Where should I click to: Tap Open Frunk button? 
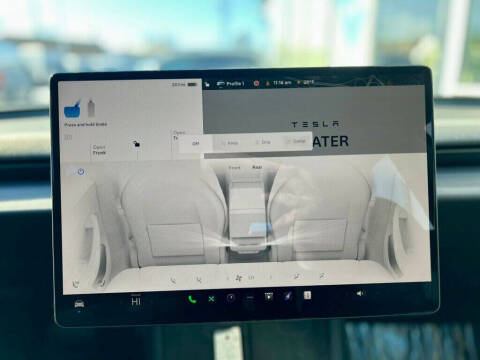99,150
